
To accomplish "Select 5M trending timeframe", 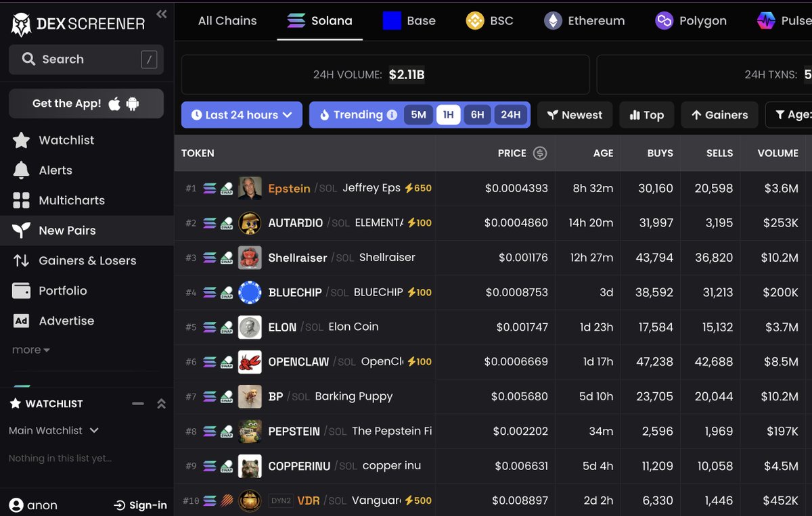I will (419, 115).
